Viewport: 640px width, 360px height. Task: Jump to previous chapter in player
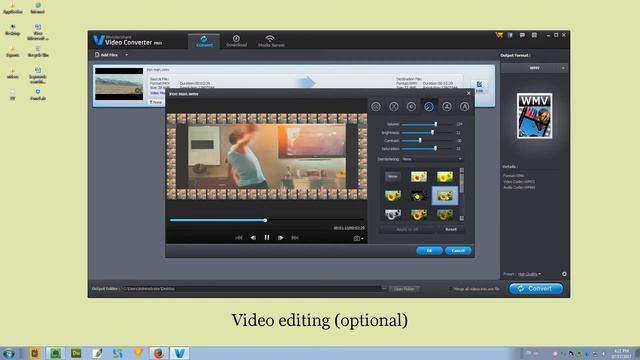[x=239, y=238]
